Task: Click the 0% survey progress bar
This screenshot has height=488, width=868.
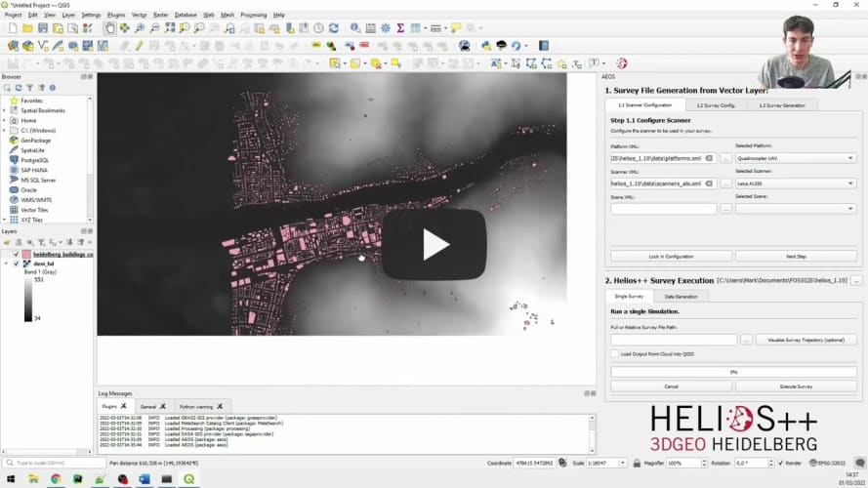Action: 733,372
